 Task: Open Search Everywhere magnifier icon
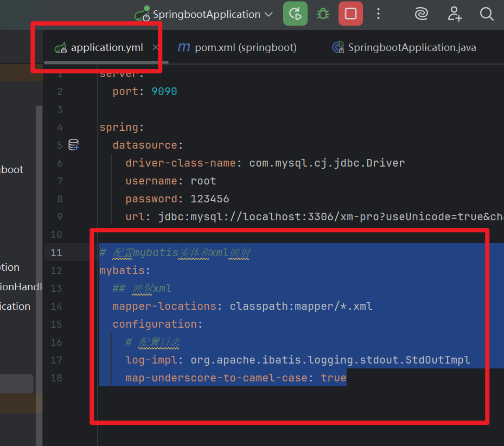[487, 14]
